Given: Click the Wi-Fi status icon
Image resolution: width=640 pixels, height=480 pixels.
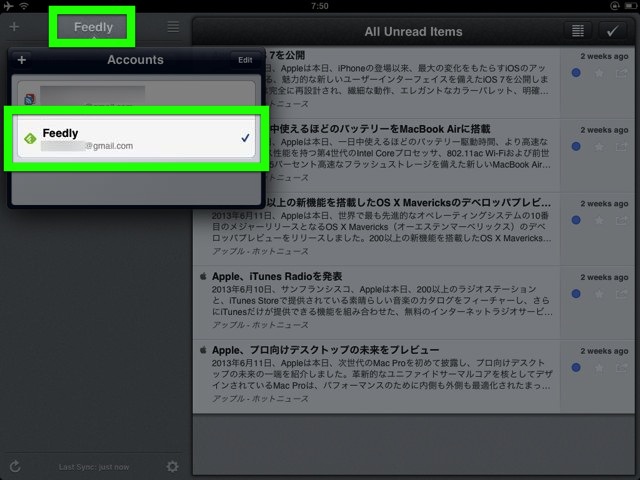Looking at the screenshot, I should (x=24, y=6).
